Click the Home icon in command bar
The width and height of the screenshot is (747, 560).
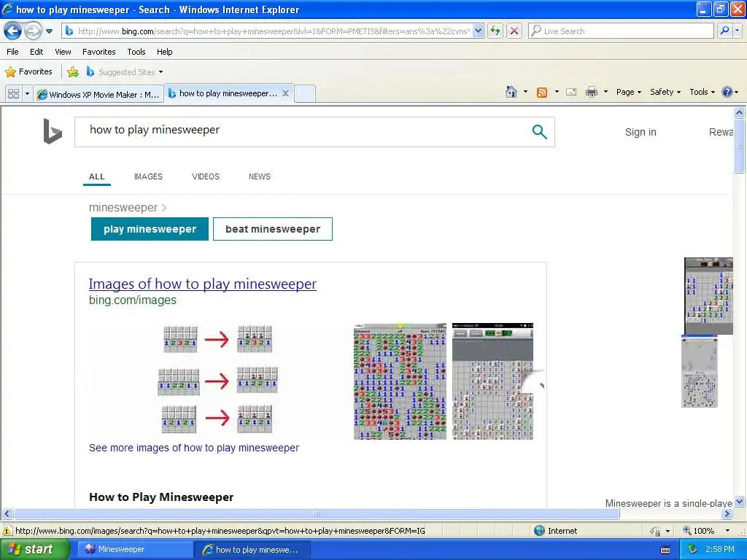pyautogui.click(x=511, y=92)
